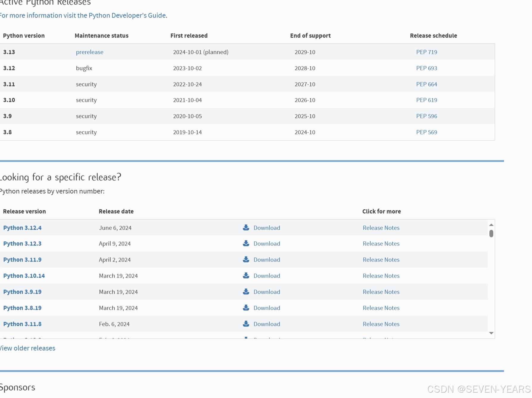View Release Notes for Python 3.11.8
This screenshot has height=398, width=532.
[381, 324]
